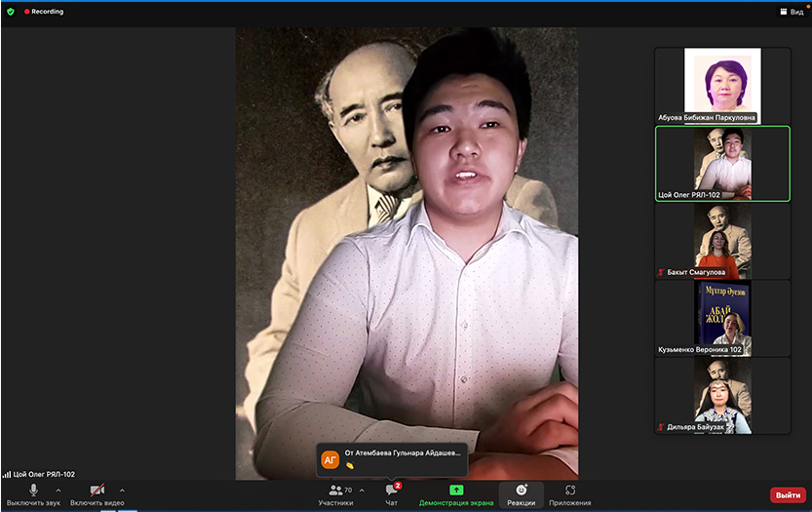Open the Вид view menu

[x=791, y=12]
